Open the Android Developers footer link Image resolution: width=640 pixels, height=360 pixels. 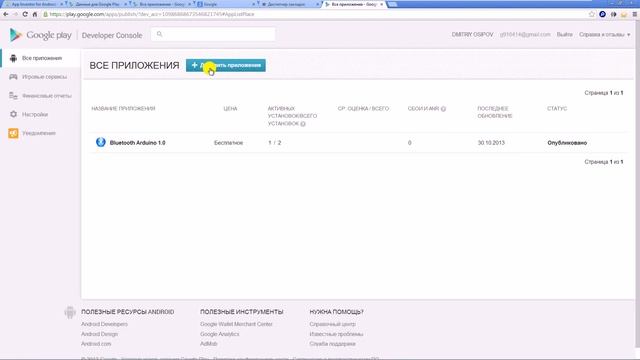(x=104, y=324)
